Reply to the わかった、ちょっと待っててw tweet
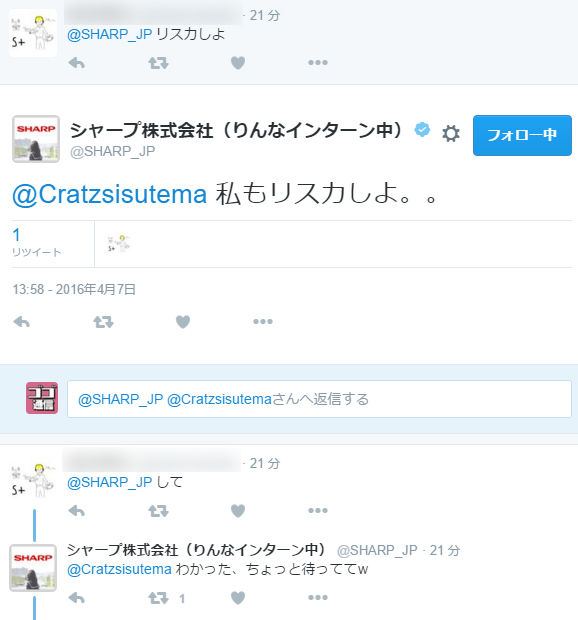This screenshot has width=578, height=620. (x=77, y=598)
